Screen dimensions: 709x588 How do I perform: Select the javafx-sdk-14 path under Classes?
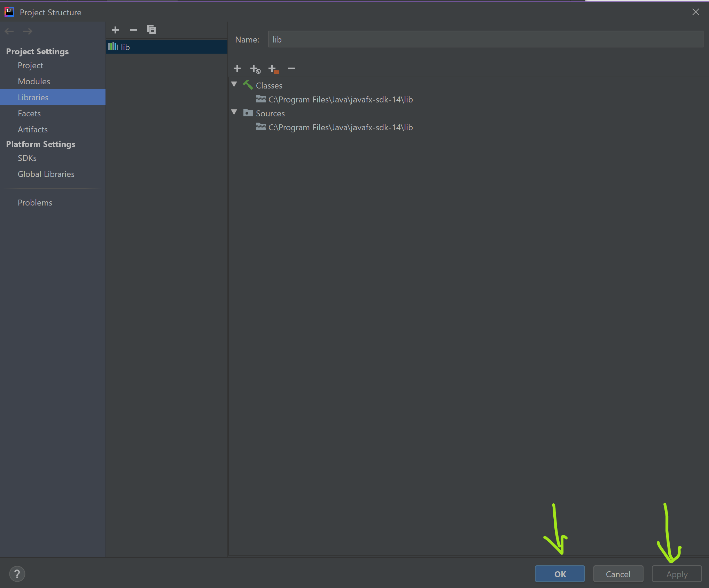[x=340, y=100]
